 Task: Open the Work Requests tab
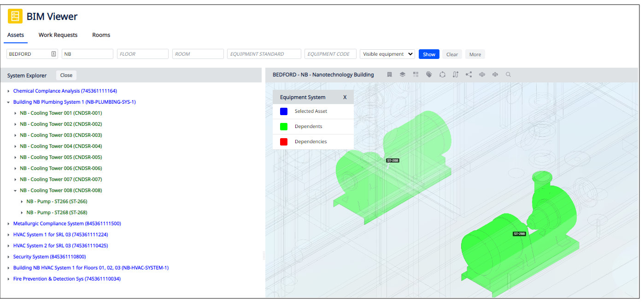coord(58,35)
